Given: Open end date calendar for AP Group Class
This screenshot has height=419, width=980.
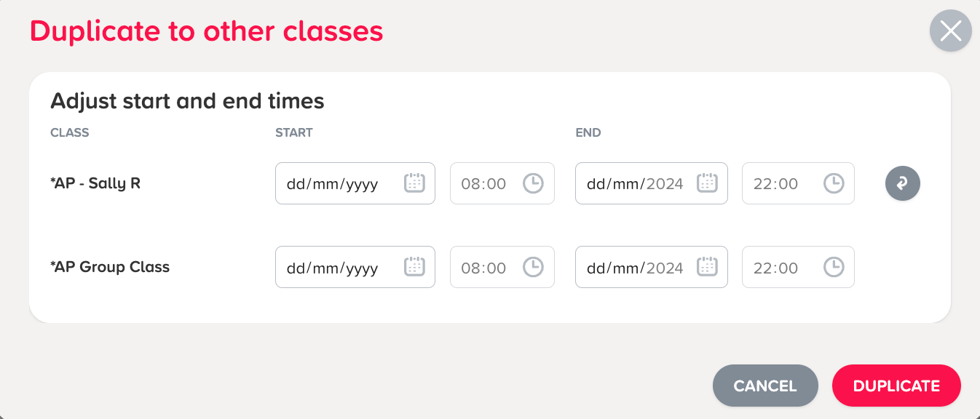Looking at the screenshot, I should [x=707, y=267].
